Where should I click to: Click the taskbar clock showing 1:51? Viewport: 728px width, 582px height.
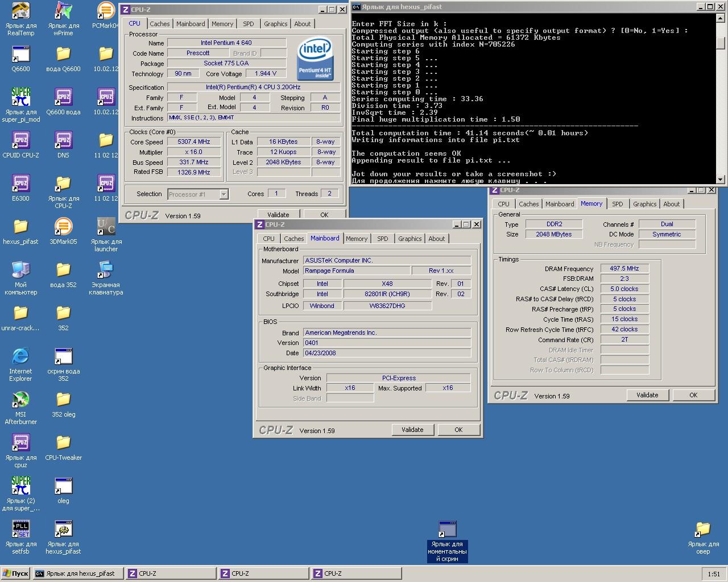pyautogui.click(x=714, y=574)
